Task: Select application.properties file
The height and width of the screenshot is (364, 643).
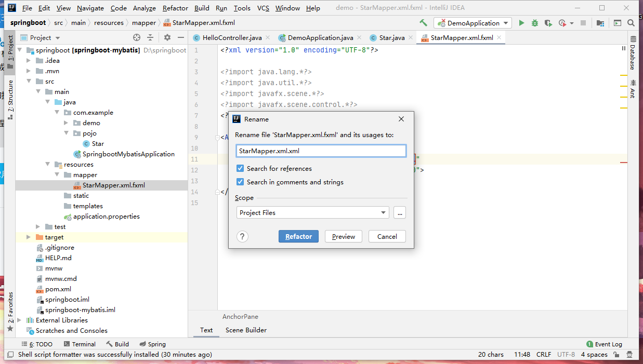Action: point(106,216)
